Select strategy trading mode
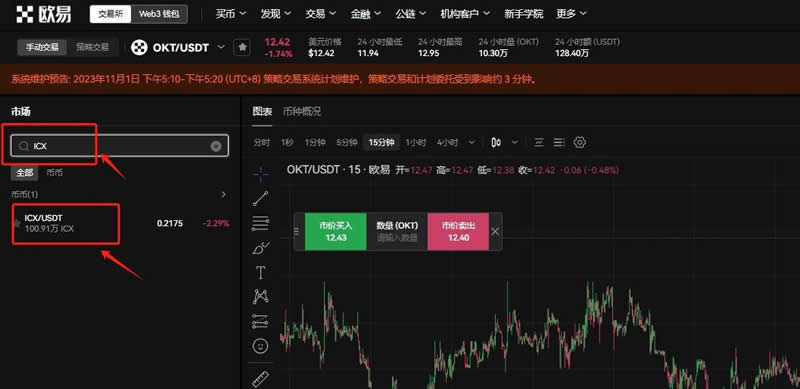 92,47
